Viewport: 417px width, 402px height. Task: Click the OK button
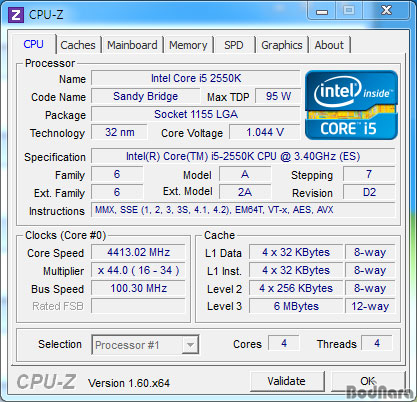368,381
